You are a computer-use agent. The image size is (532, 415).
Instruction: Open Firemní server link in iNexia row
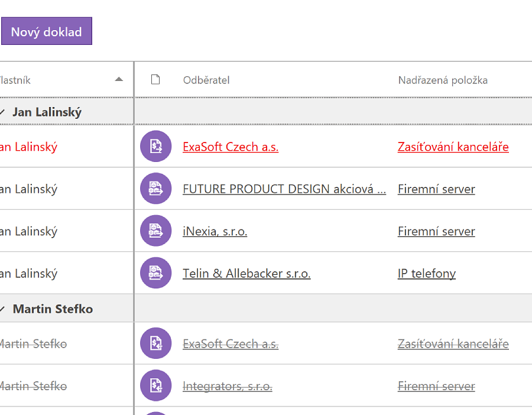point(436,231)
